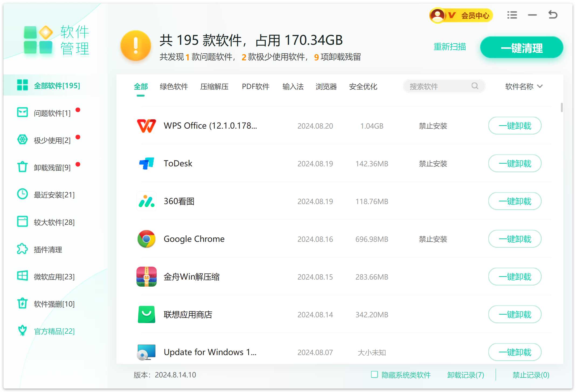This screenshot has height=392, width=576.
Task: Open 禁止记录(0) link
Action: pos(531,375)
